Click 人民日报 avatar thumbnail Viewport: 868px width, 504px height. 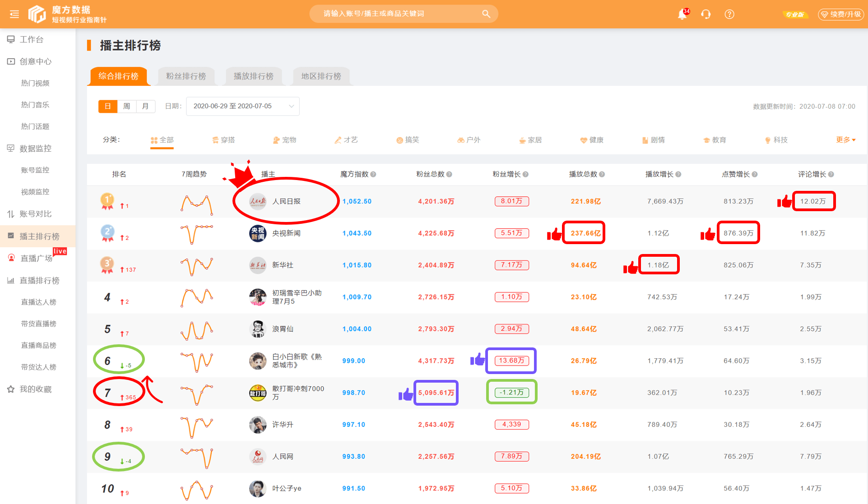pos(258,201)
